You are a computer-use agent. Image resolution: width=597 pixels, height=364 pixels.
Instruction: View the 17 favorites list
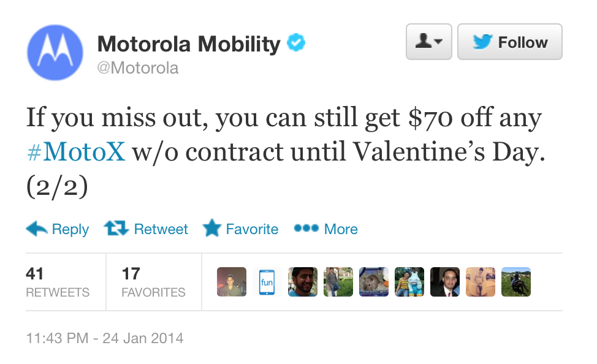(x=153, y=282)
